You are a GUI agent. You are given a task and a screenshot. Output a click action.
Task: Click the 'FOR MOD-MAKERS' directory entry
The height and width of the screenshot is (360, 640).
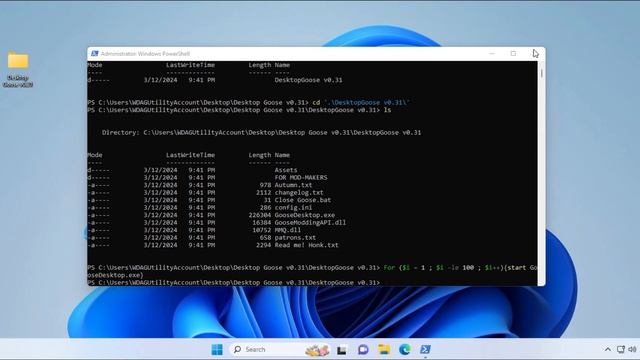(301, 178)
